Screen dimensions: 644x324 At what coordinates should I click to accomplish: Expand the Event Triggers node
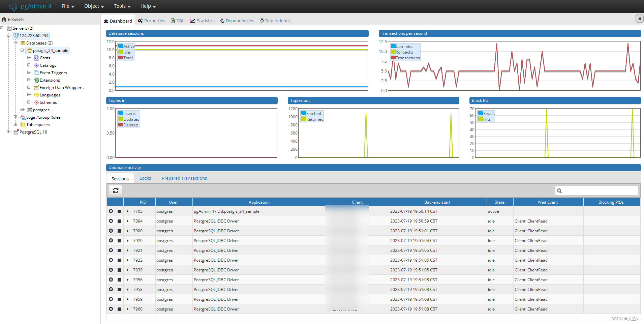(29, 72)
